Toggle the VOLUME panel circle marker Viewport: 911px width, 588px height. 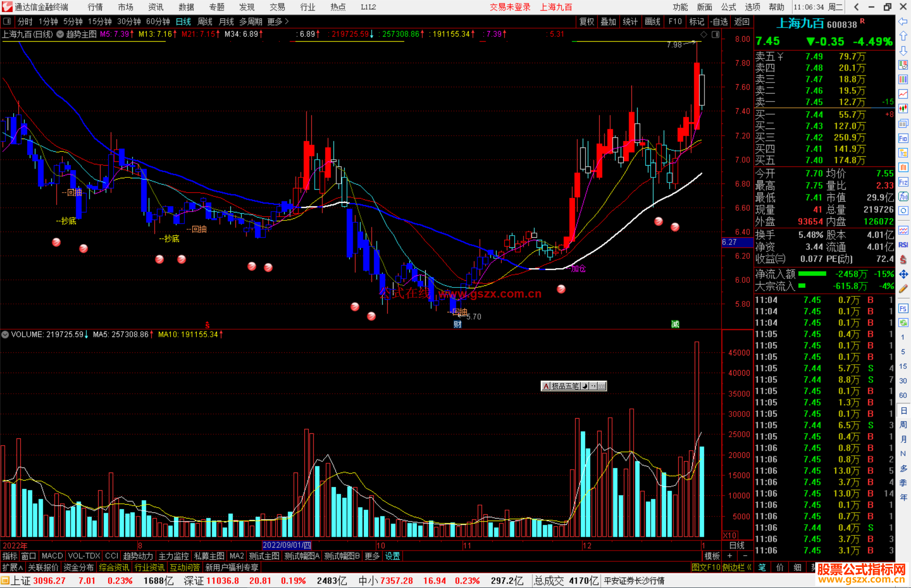tap(5, 334)
